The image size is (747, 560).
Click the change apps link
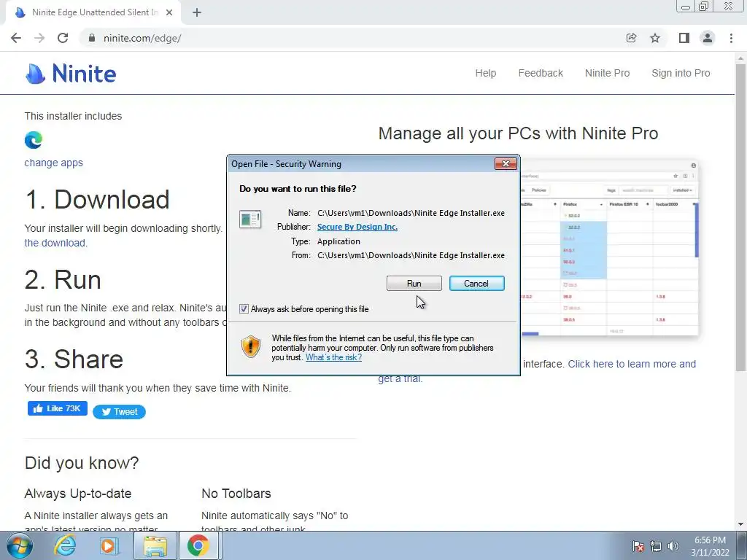(53, 163)
